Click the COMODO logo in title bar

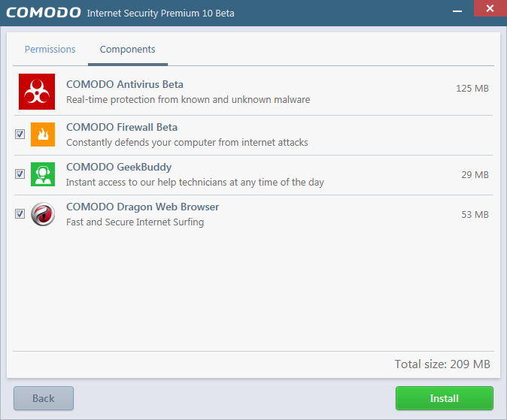coord(43,13)
